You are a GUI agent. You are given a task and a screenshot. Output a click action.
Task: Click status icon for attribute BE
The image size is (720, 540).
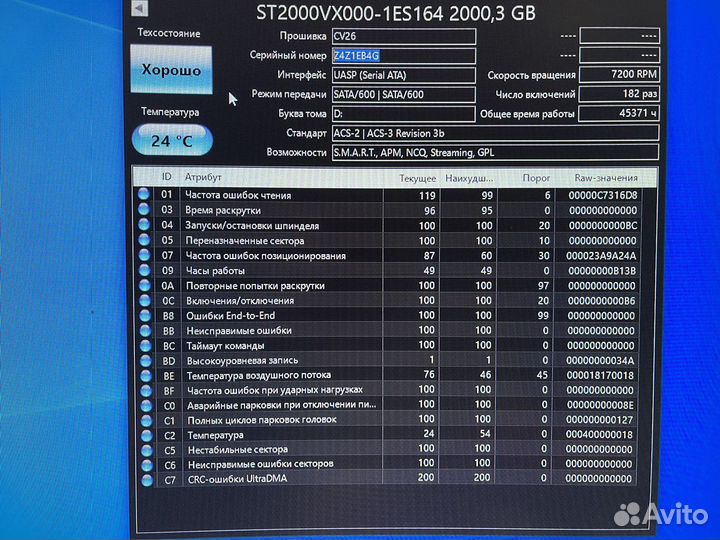pyautogui.click(x=146, y=376)
